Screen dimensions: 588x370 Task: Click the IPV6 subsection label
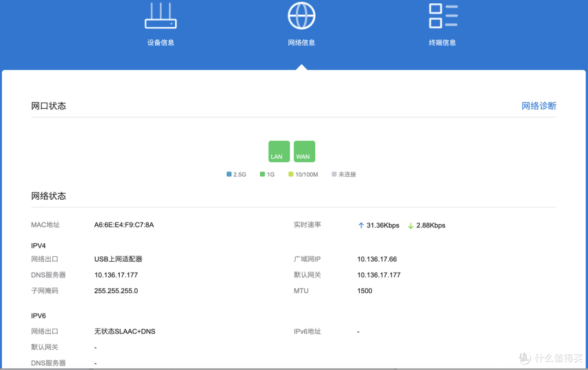[x=38, y=316]
